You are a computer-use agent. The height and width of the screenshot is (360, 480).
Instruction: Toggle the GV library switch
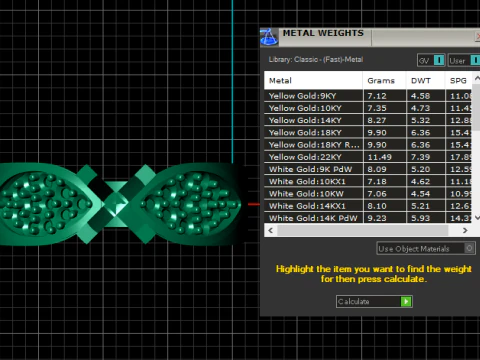(x=431, y=60)
